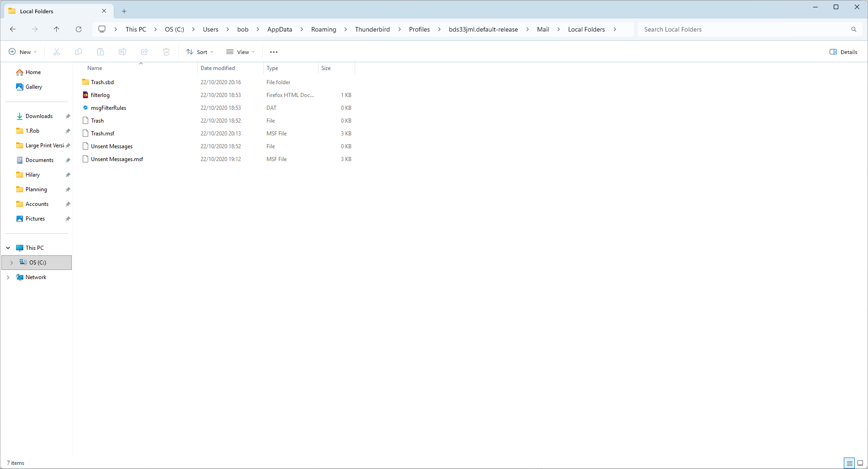Click the search magnifier icon
This screenshot has height=469, width=868.
[853, 29]
